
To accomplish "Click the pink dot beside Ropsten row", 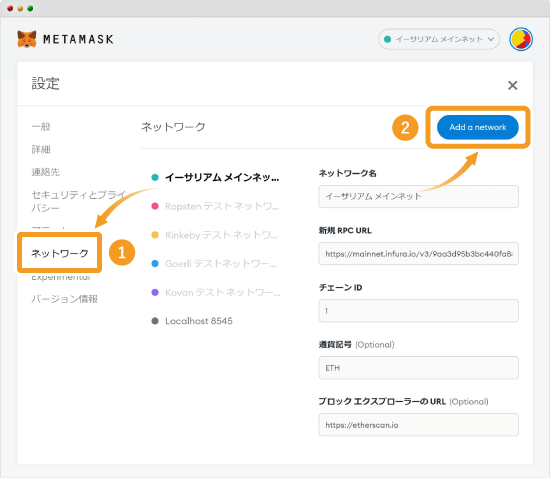I will [155, 206].
